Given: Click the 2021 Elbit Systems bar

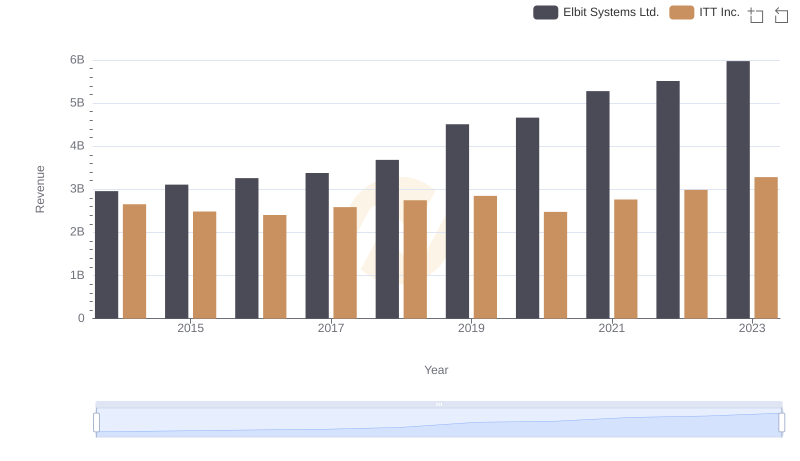Looking at the screenshot, I should click(598, 205).
